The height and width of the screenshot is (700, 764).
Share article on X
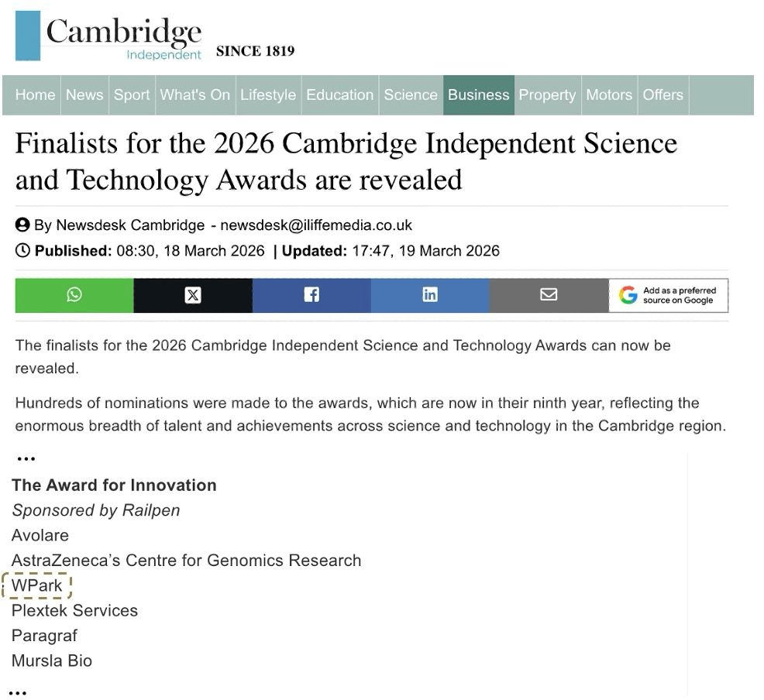point(193,295)
